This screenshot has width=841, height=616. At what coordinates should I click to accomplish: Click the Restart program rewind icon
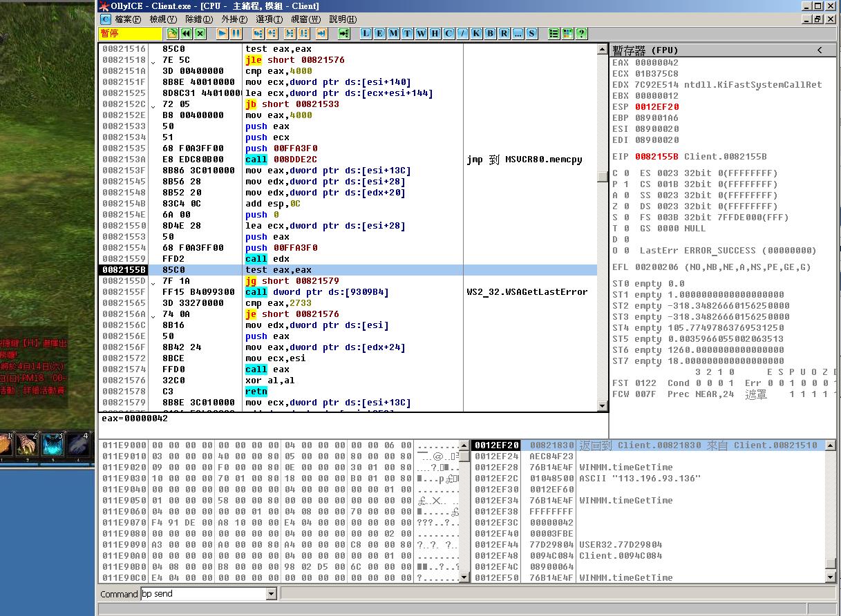pyautogui.click(x=186, y=33)
